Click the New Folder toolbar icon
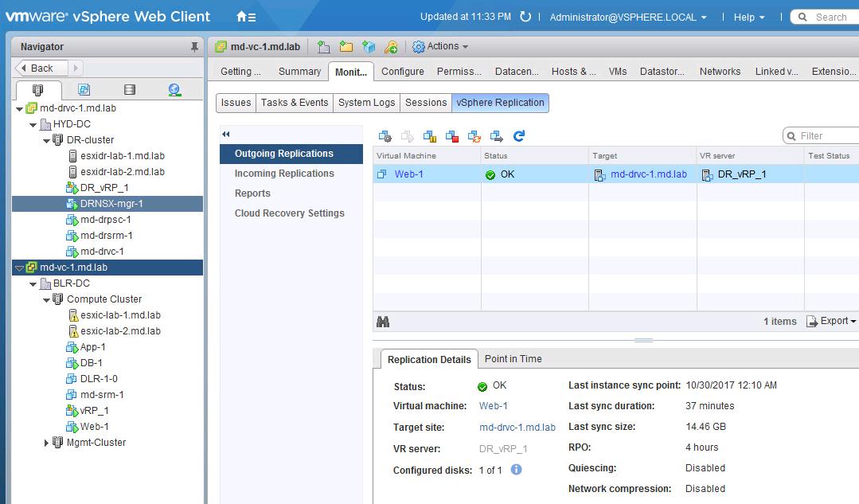The height and width of the screenshot is (504, 859). (x=346, y=46)
